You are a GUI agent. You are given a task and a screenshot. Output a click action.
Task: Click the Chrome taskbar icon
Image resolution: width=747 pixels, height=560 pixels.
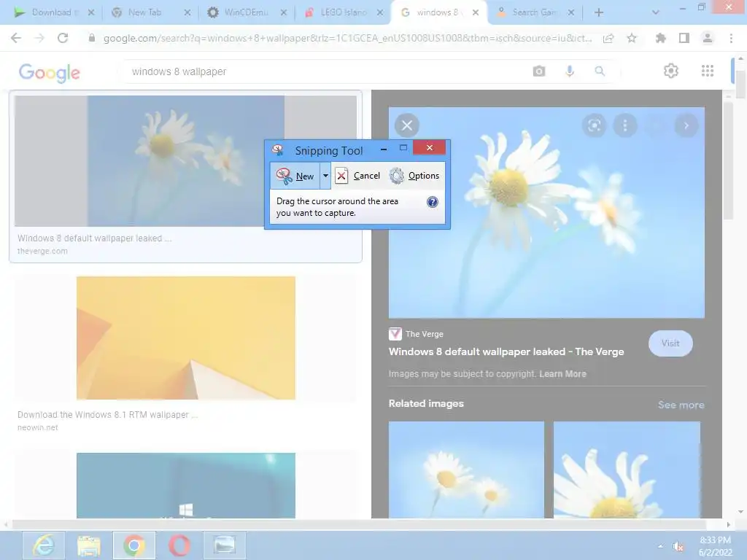click(x=134, y=545)
